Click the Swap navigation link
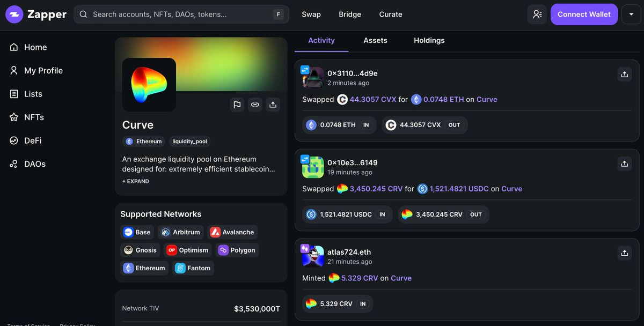Screen dimensions: 644x326 point(311,14)
